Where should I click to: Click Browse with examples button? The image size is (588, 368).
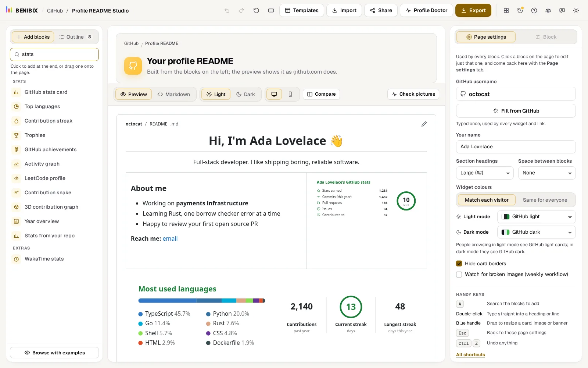(54, 353)
